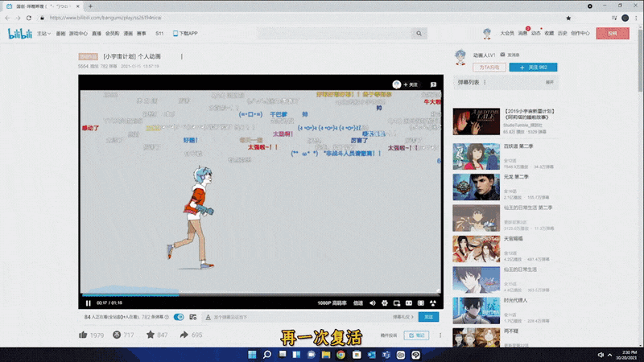Bookmark this page with star icon

click(568, 18)
